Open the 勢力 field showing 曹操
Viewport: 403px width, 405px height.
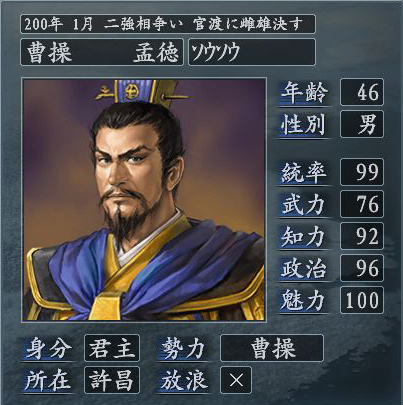pyautogui.click(x=272, y=348)
